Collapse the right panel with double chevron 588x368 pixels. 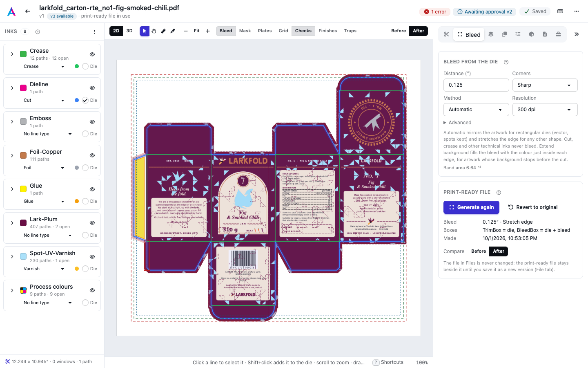(x=577, y=34)
